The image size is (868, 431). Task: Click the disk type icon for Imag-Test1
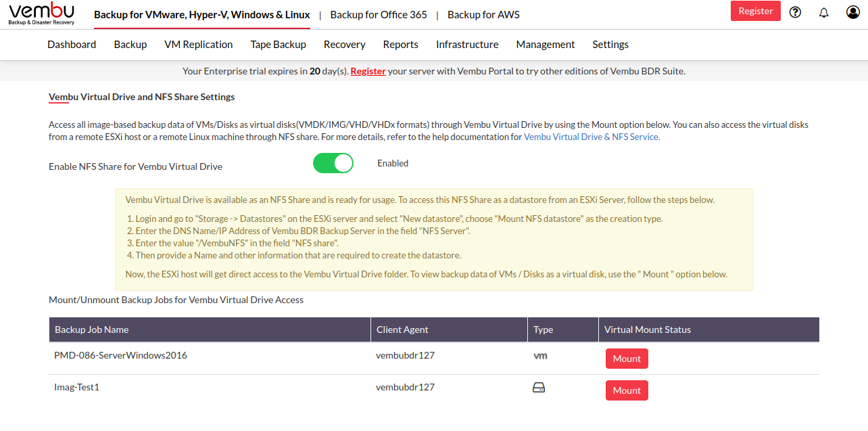[x=539, y=388]
